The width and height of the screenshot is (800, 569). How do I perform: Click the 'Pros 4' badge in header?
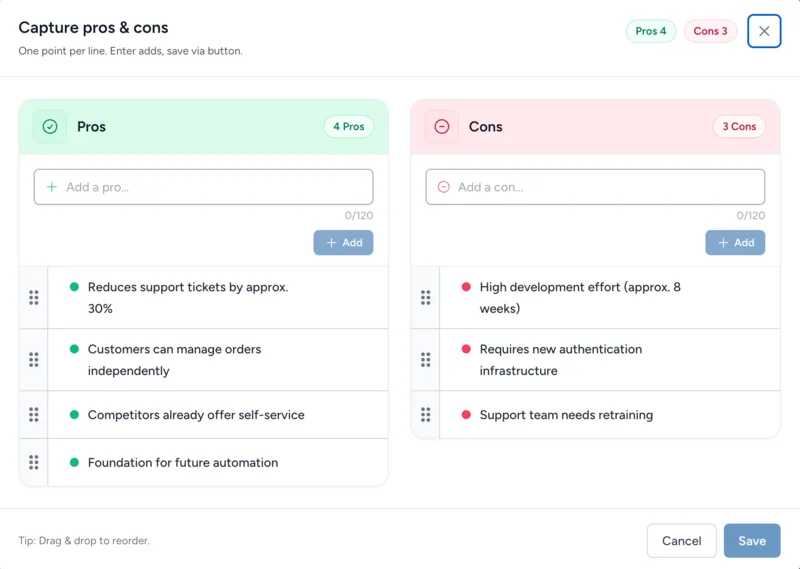(x=651, y=31)
